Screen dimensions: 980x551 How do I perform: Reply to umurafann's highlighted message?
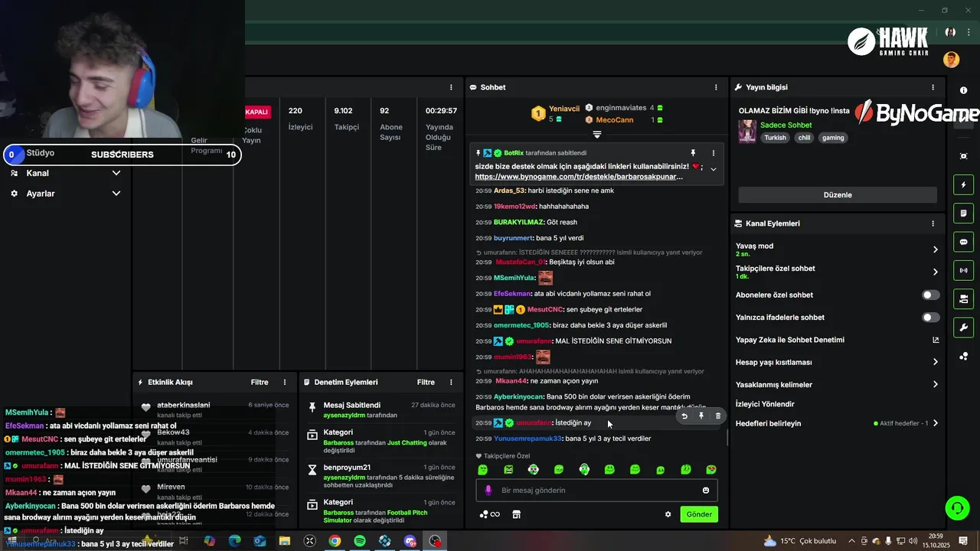pyautogui.click(x=684, y=416)
